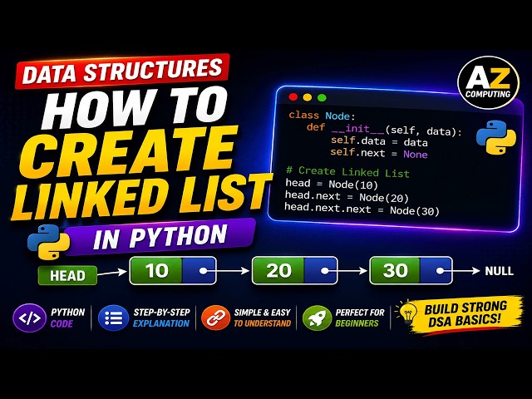Click the IN PYTHON purple banner

[160, 236]
